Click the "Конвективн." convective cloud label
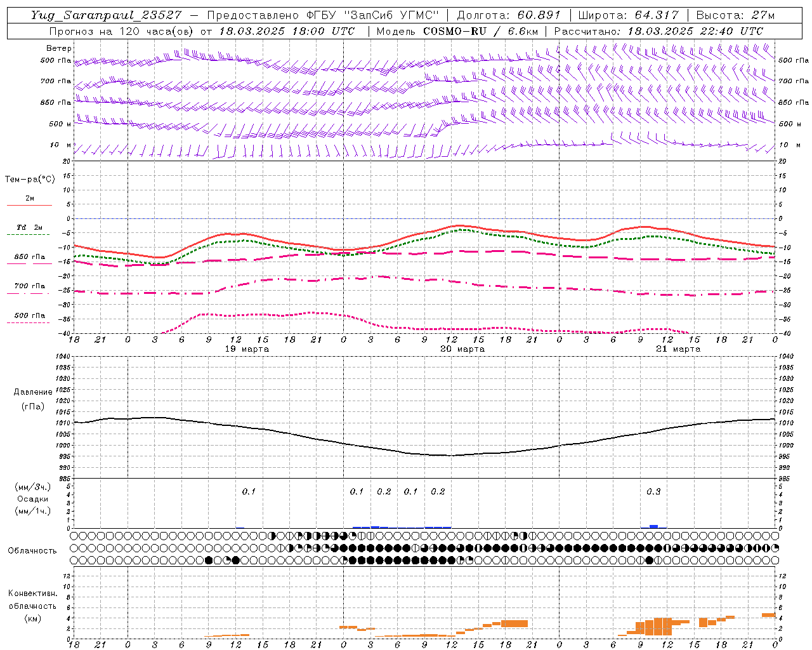The width and height of the screenshot is (812, 650). point(33,594)
